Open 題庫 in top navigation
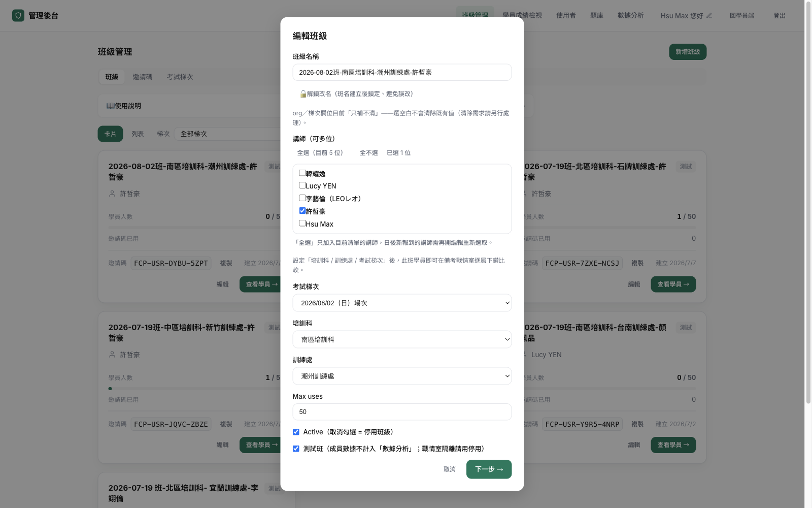The image size is (812, 508). [x=597, y=16]
